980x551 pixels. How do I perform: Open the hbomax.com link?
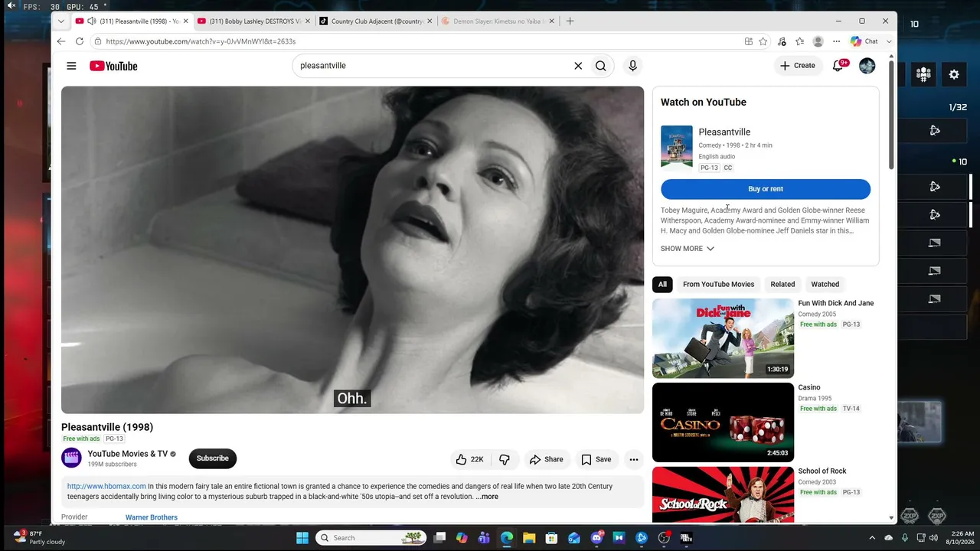(x=106, y=486)
